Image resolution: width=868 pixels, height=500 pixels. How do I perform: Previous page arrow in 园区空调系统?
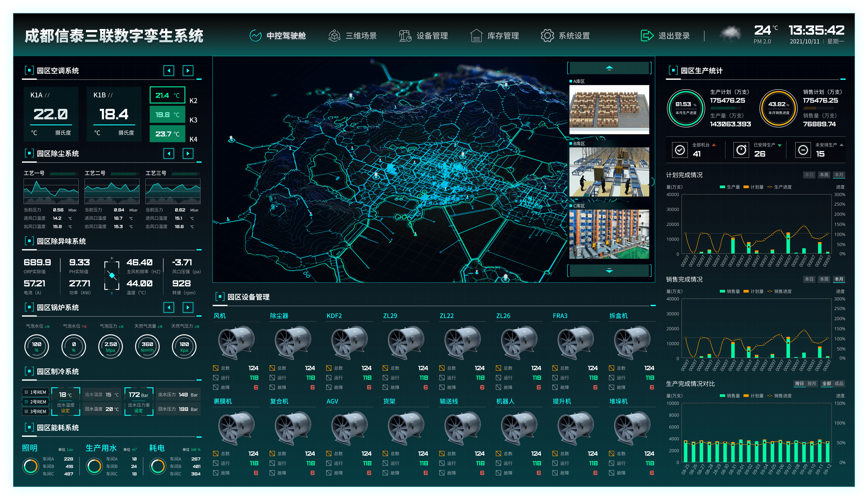[169, 71]
